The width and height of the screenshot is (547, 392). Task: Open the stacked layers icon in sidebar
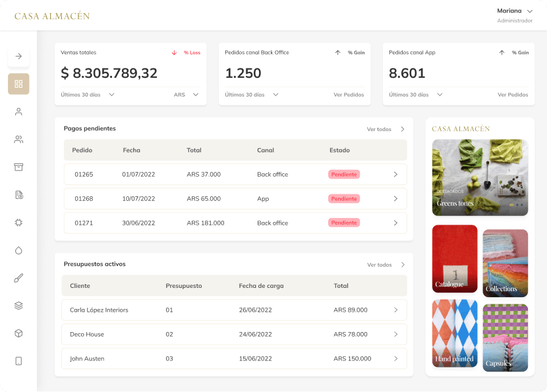pyautogui.click(x=18, y=306)
